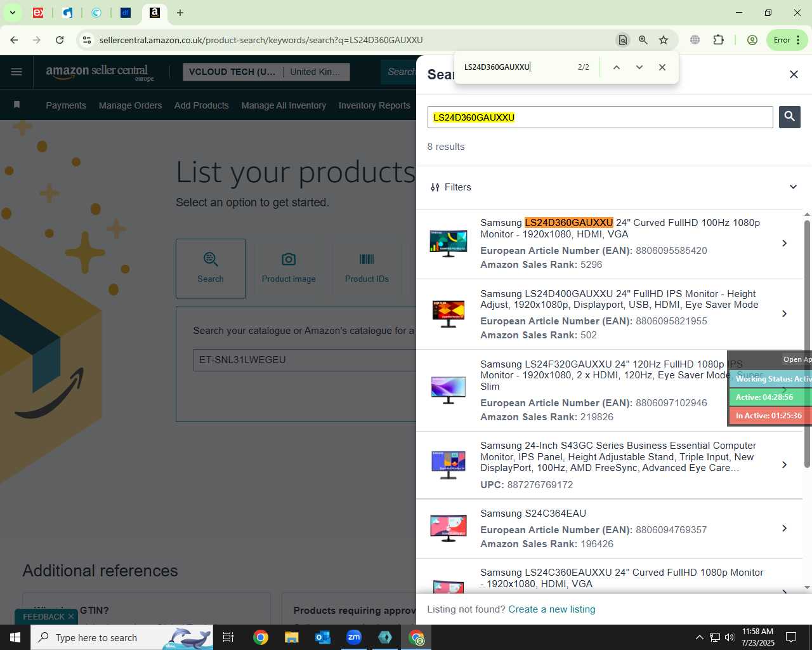Close the find-in-page bar
Image resolution: width=812 pixels, height=650 pixels.
662,67
